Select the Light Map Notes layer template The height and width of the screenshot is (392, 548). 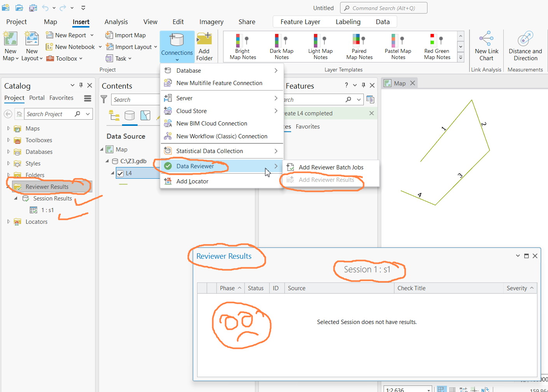click(x=321, y=47)
